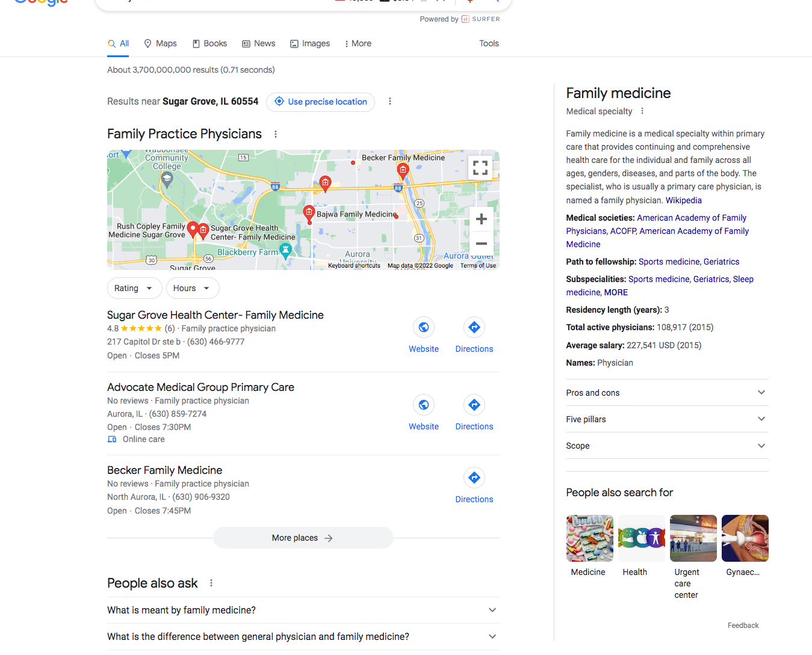Screen dimensions: 812x655
Task: Click Becker Family Medicine map pin
Action: [403, 171]
